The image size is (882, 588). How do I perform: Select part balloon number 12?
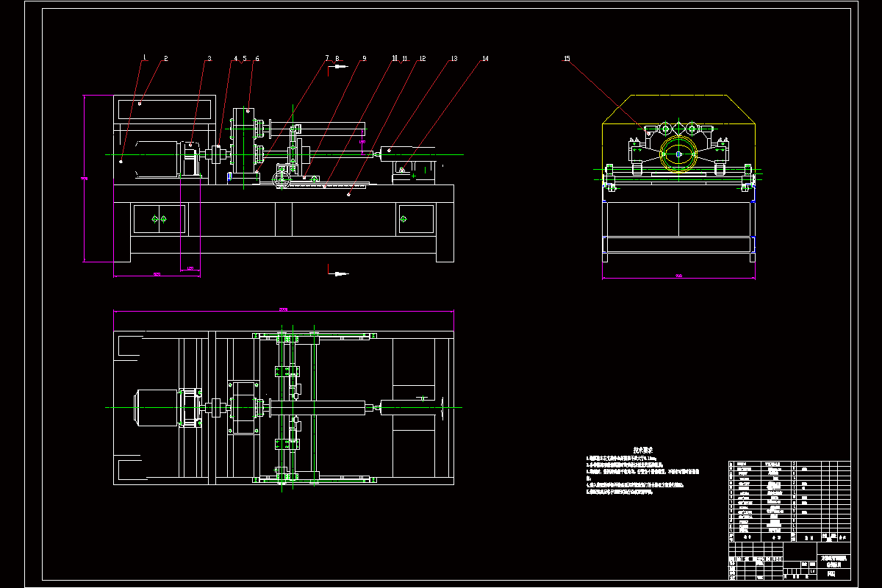pos(423,58)
